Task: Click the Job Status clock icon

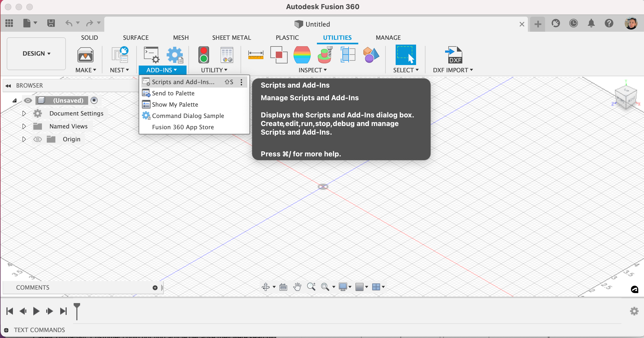Action: click(573, 24)
